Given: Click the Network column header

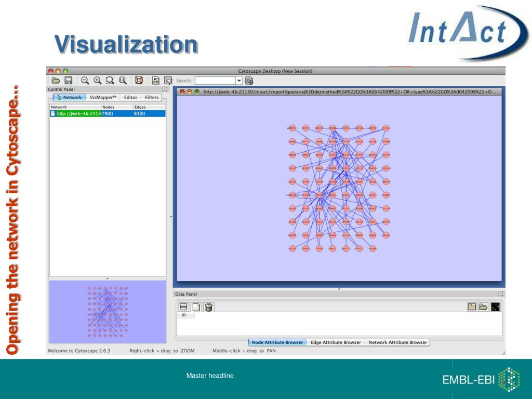Looking at the screenshot, I should [75, 107].
